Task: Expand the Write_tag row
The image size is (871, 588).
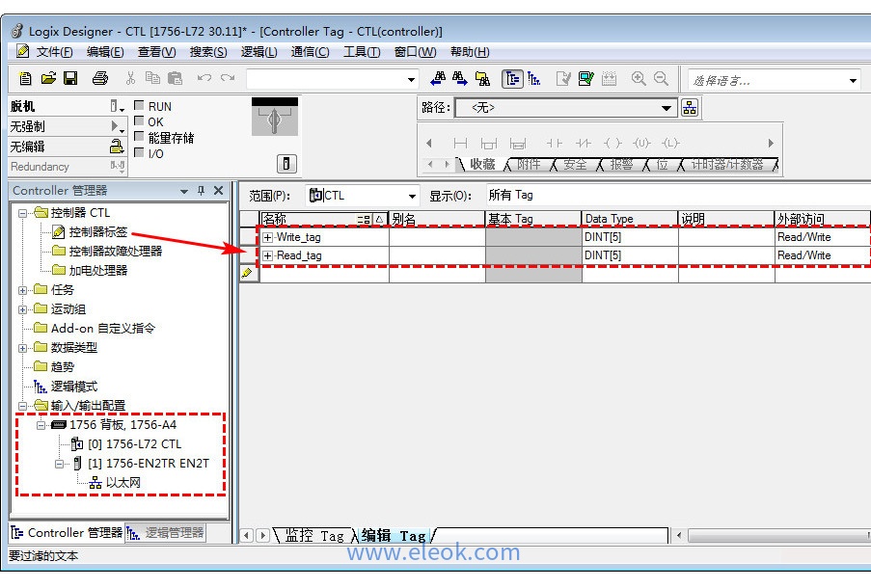Action: [x=268, y=237]
